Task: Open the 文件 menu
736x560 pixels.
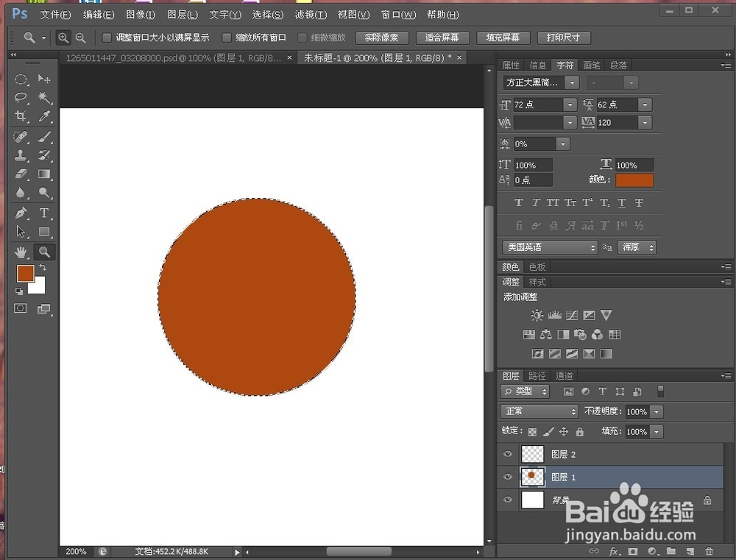Action: [55, 15]
